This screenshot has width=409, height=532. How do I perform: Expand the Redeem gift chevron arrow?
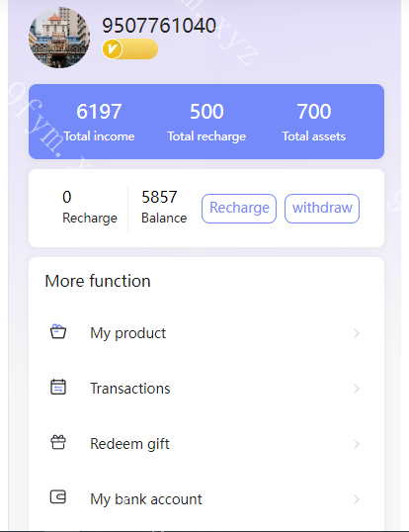coord(356,444)
